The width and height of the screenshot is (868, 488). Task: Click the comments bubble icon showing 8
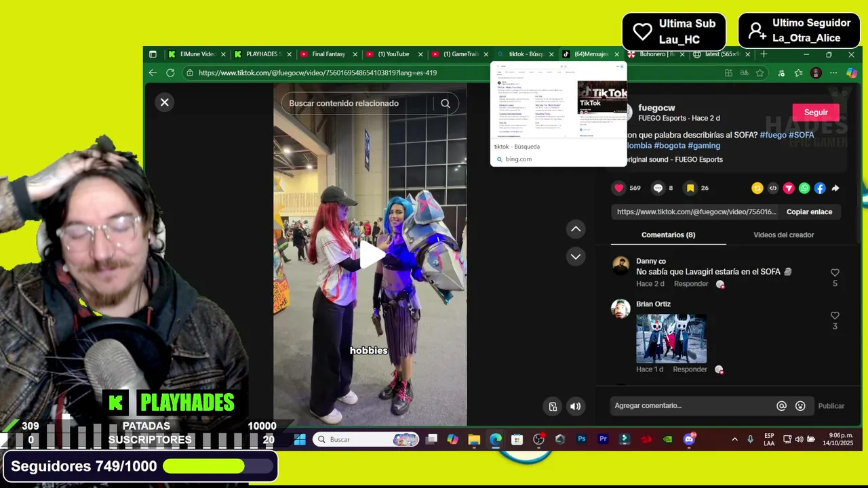658,188
